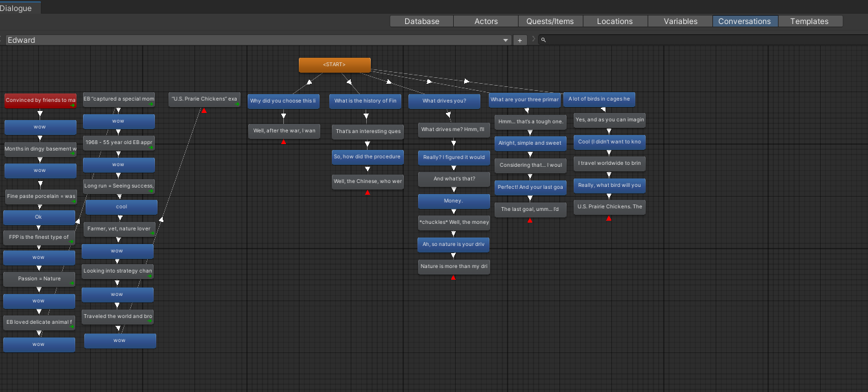Select node 'Perfect! And your last goa'

point(530,188)
